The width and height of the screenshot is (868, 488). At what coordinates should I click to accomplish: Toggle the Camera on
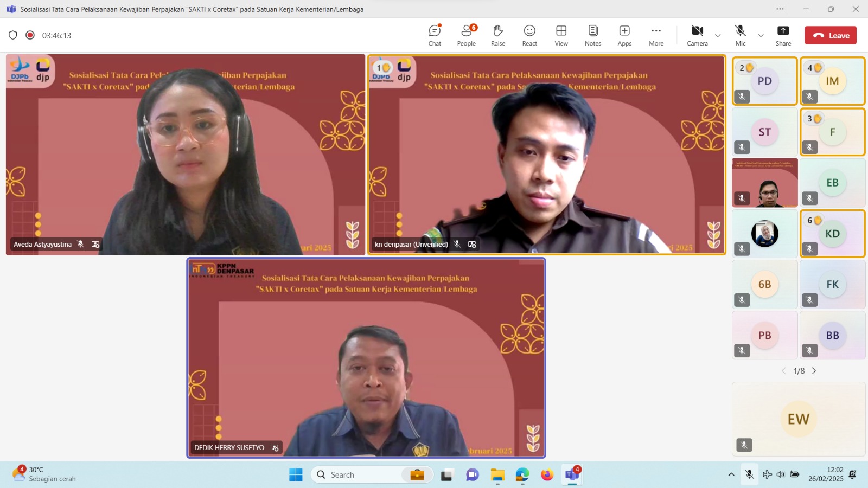point(697,36)
